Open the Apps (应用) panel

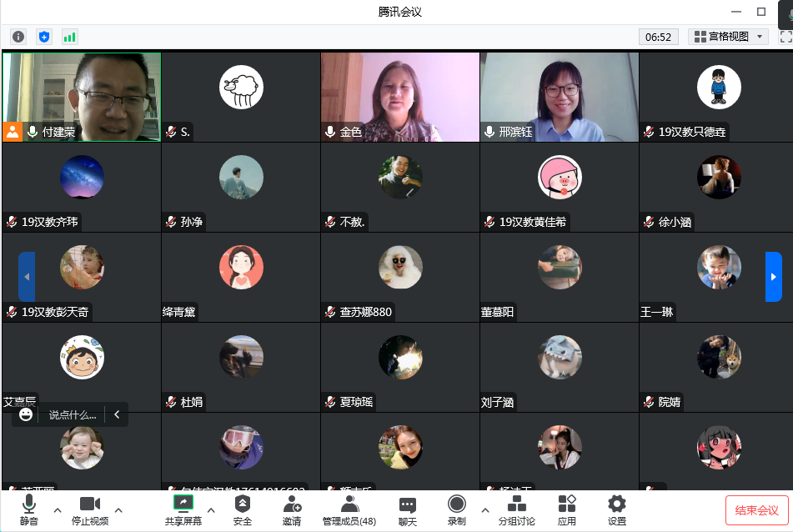pos(567,509)
